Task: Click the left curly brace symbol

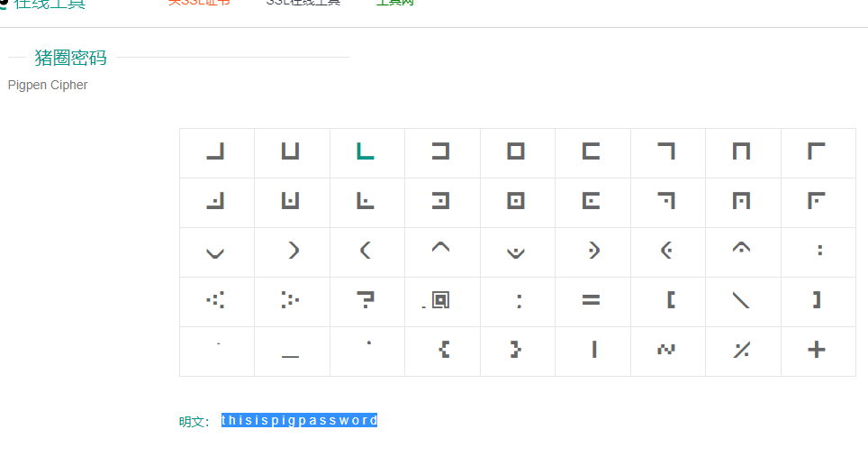Action: coord(444,350)
